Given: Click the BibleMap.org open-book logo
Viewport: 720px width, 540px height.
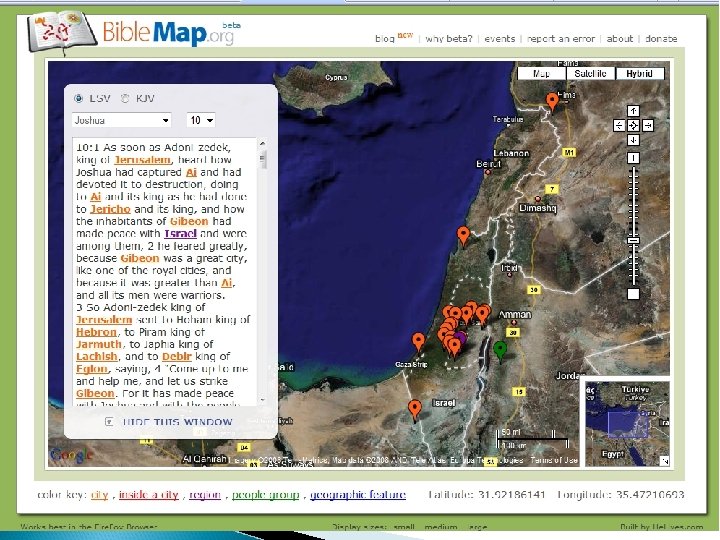Looking at the screenshot, I should pyautogui.click(x=62, y=32).
